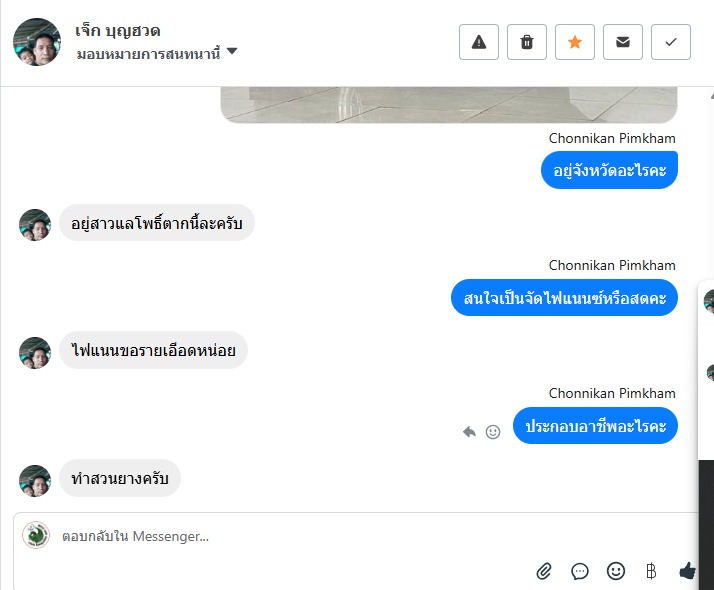Click the page logo beside reply box
Viewport: 714px width, 590px height.
pyautogui.click(x=36, y=536)
